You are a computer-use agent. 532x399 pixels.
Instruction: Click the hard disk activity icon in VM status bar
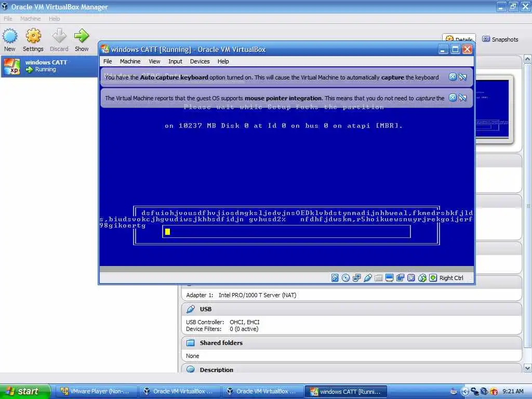tap(335, 278)
